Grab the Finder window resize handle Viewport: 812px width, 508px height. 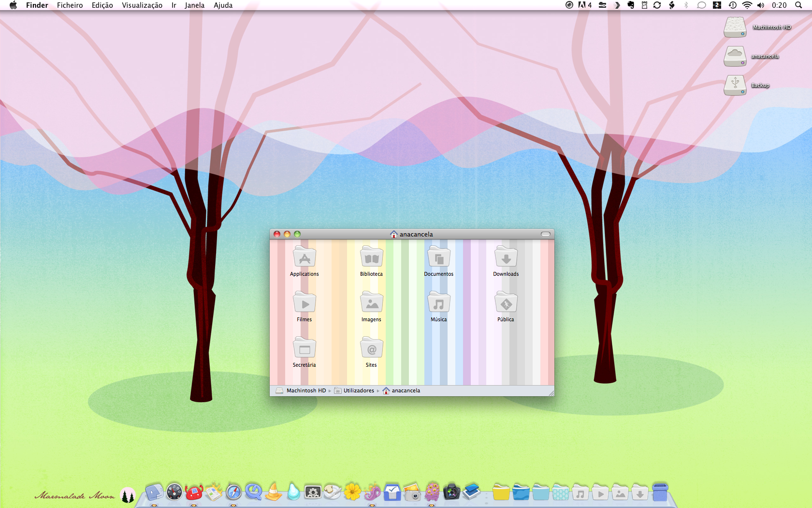click(x=551, y=393)
